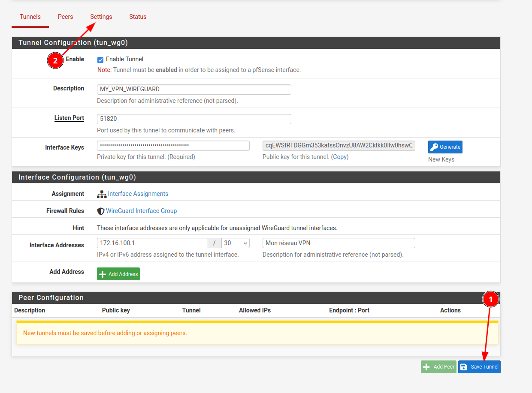Click the plus icon on Add Peer
Viewport: 532px width, 393px height.
pos(426,367)
